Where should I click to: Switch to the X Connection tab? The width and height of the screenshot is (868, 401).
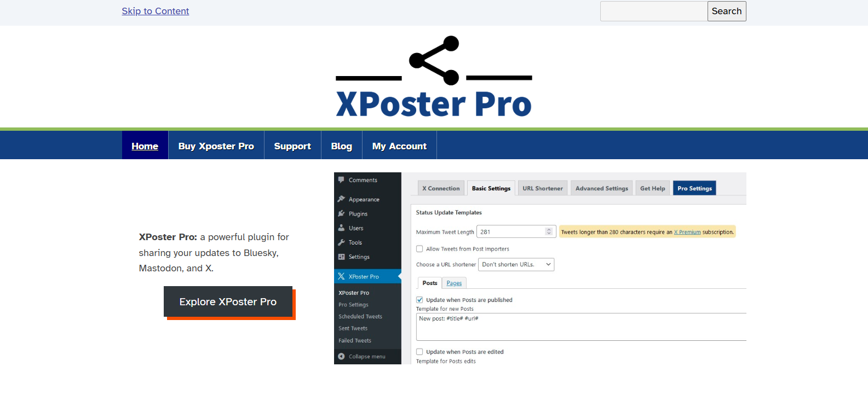pyautogui.click(x=441, y=188)
